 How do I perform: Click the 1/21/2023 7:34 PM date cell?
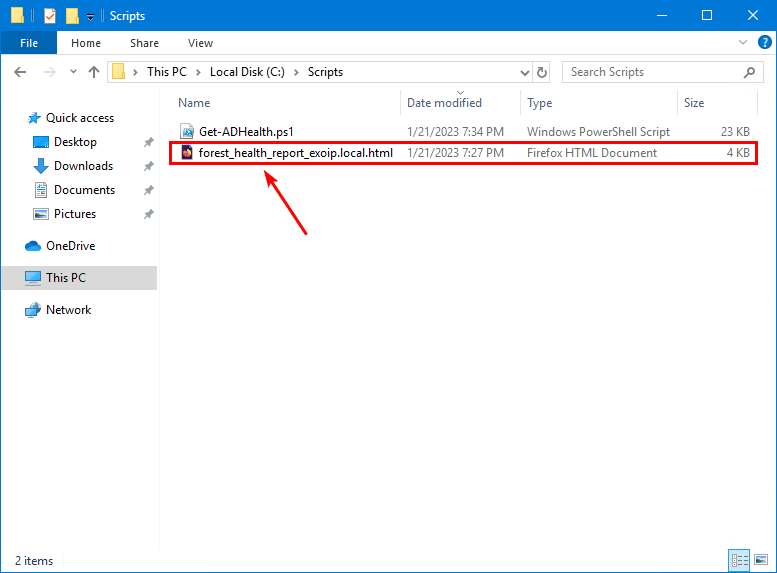click(455, 132)
